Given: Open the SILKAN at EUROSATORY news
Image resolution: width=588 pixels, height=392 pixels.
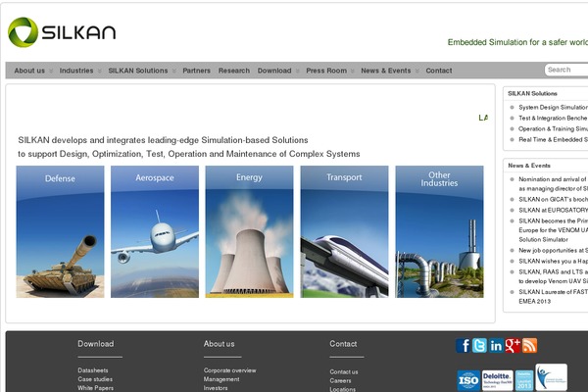Looking at the screenshot, I should tap(553, 211).
